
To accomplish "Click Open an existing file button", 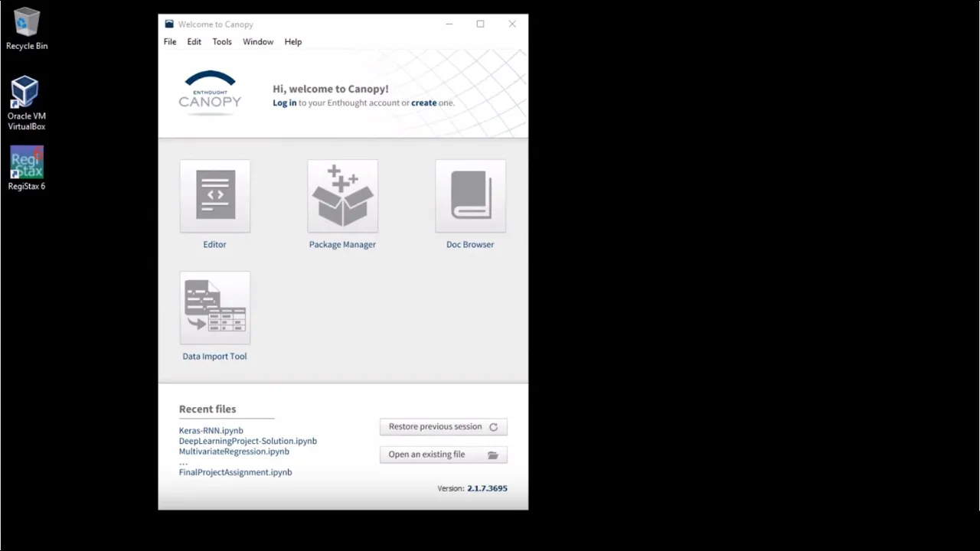I will (443, 455).
